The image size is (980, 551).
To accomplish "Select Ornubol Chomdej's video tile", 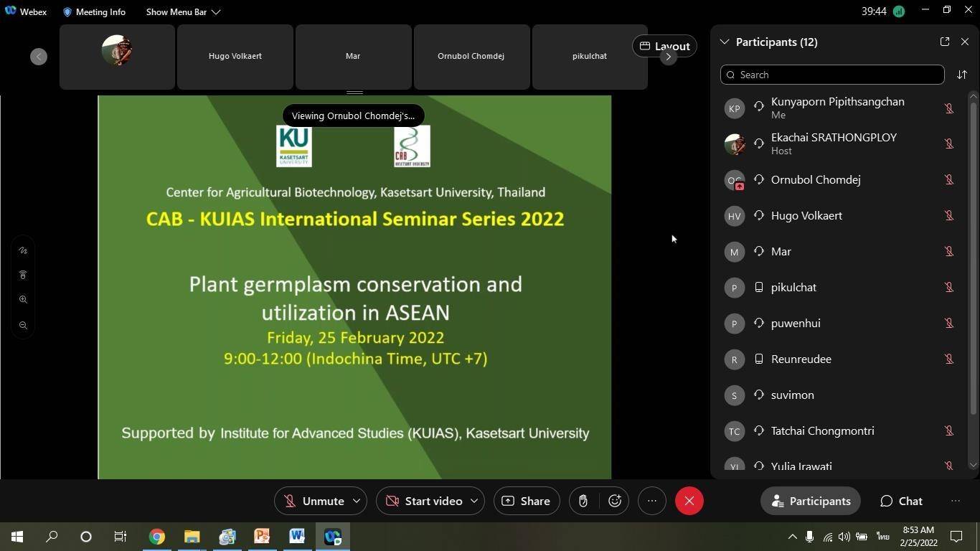I will point(471,57).
